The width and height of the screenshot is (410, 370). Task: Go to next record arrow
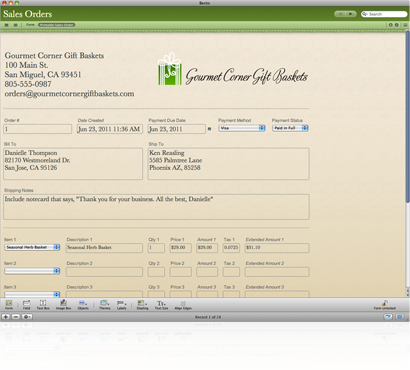coord(351,14)
